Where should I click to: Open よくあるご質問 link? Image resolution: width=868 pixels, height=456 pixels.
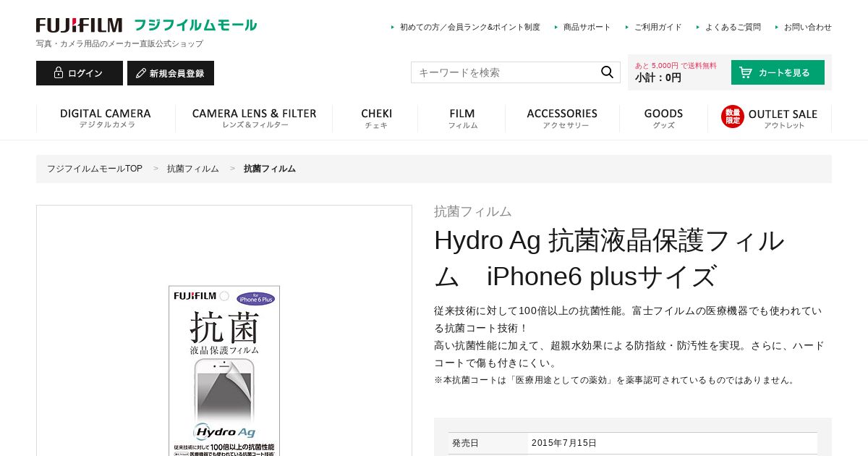tap(733, 27)
